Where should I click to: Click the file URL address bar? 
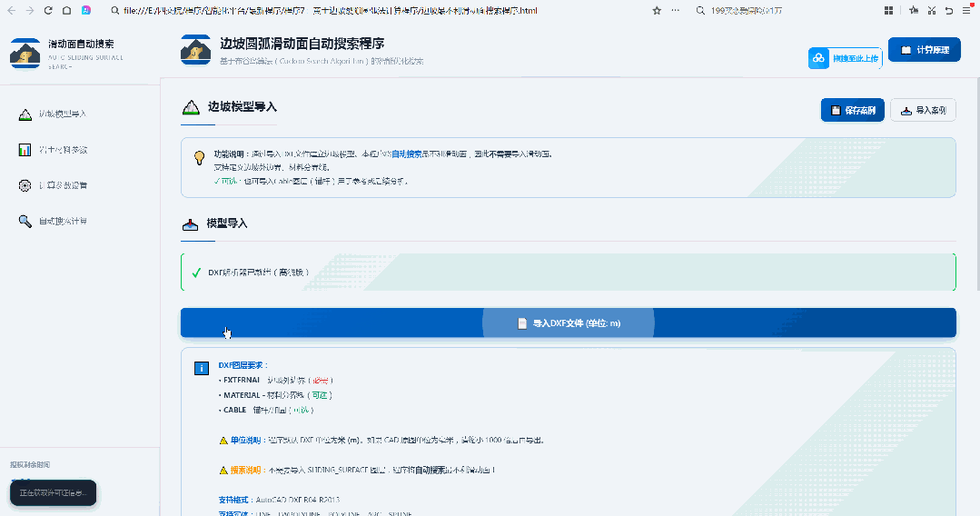(x=330, y=11)
